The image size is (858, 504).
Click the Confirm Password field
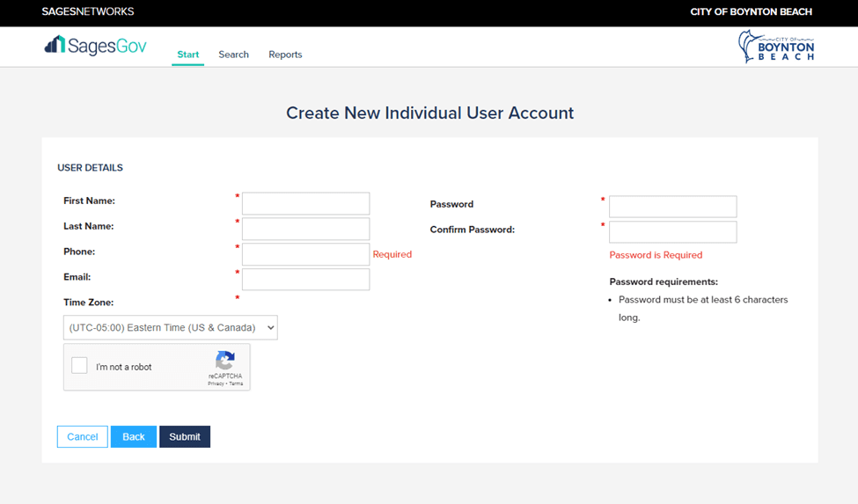click(672, 232)
